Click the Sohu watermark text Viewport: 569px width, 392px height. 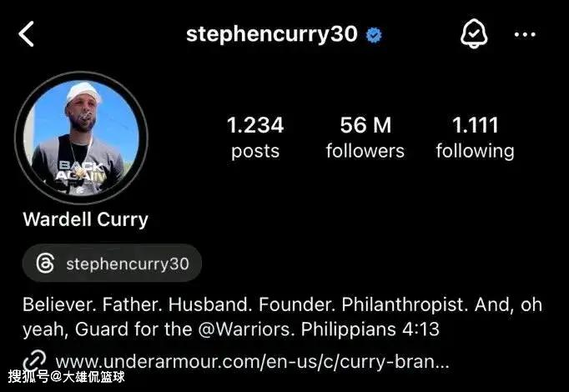point(67,376)
